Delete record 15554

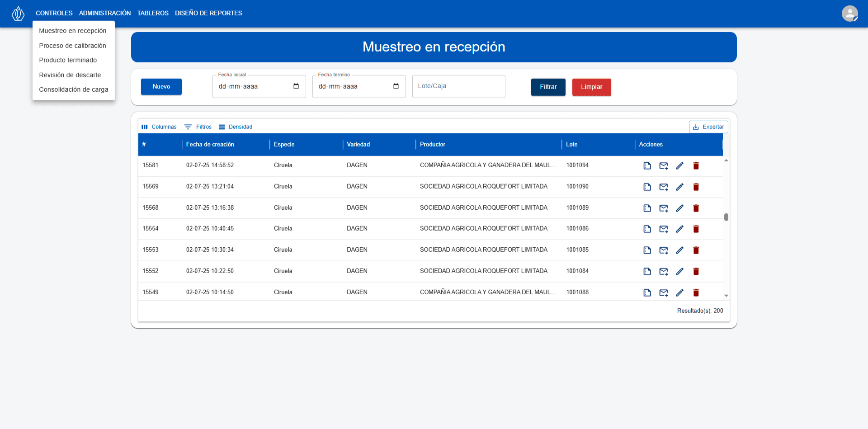tap(696, 229)
